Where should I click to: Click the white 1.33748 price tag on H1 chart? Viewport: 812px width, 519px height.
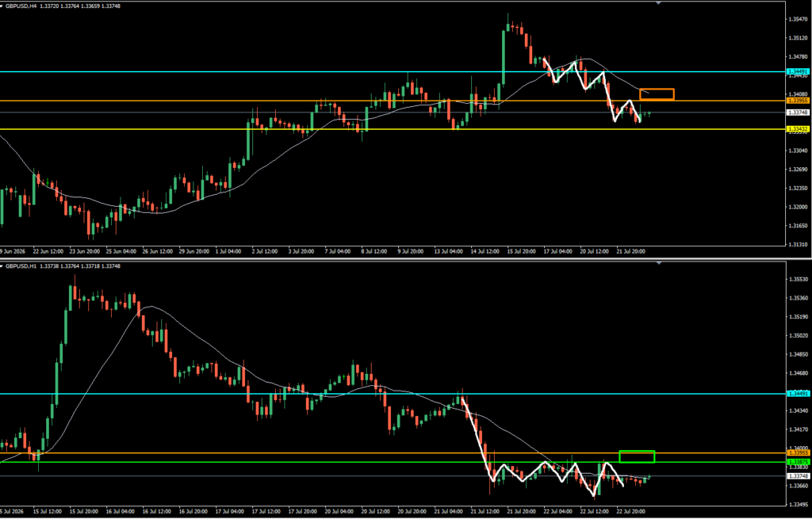pos(798,476)
